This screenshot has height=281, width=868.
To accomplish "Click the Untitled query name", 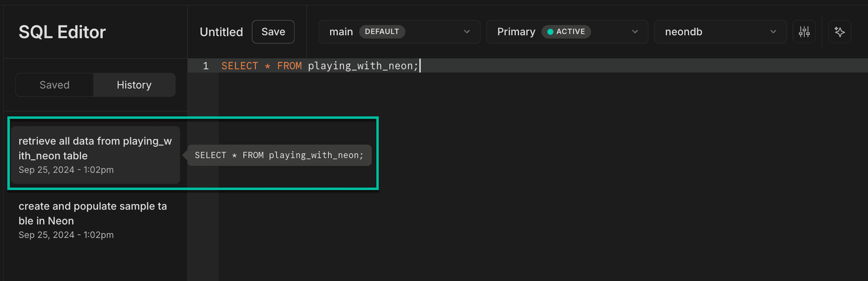I will [221, 32].
